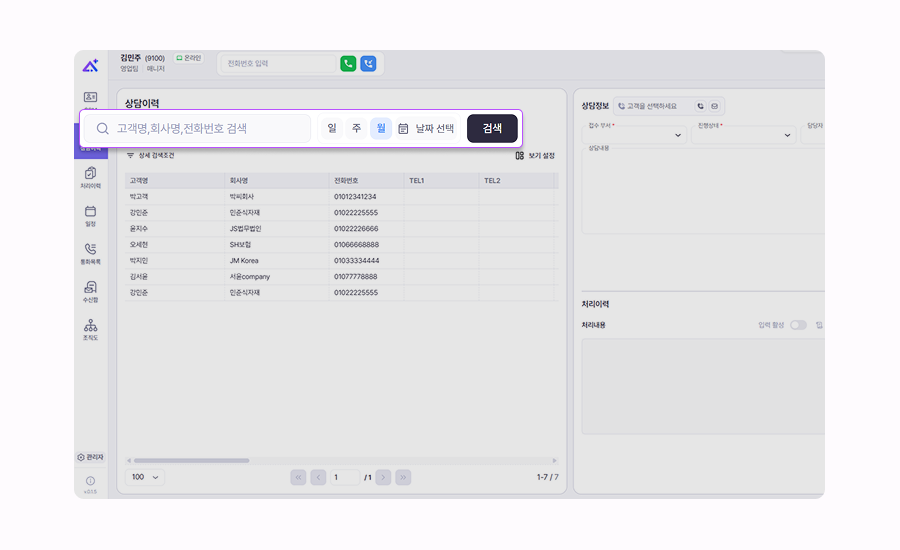Screen dimensions: 900x550
Task: Click phone number 01066668888
Action: (x=356, y=245)
